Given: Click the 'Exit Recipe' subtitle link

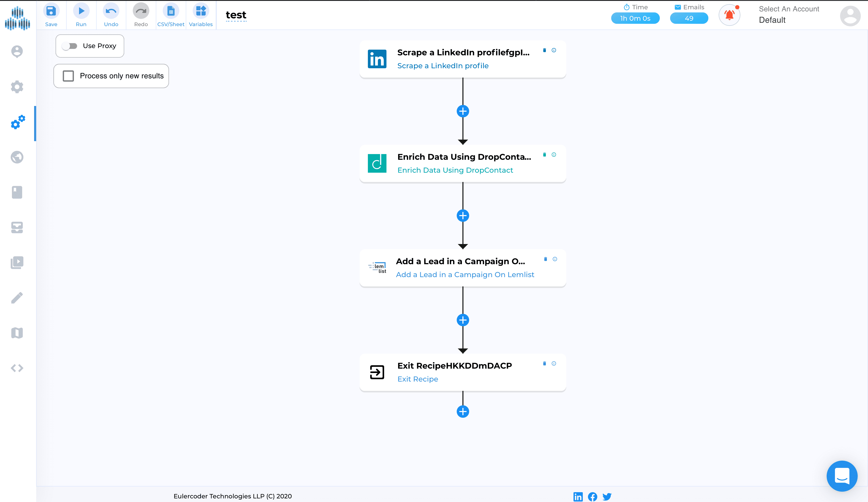Looking at the screenshot, I should [x=418, y=379].
